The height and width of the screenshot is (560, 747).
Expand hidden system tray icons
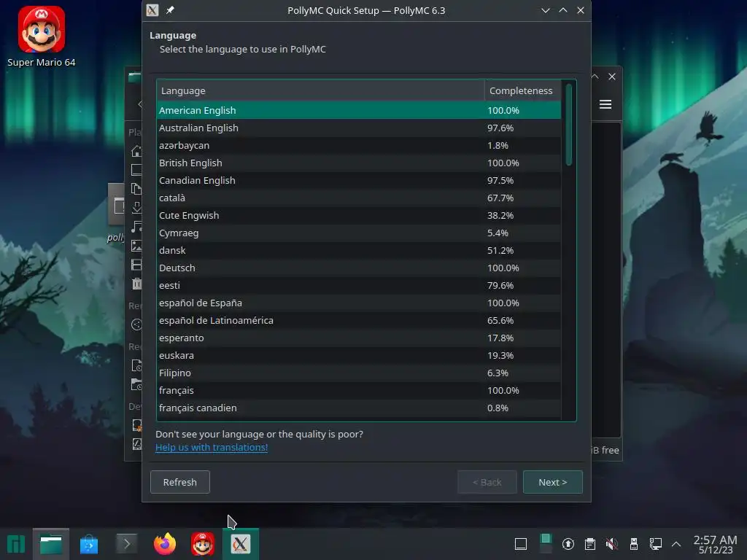click(x=676, y=544)
